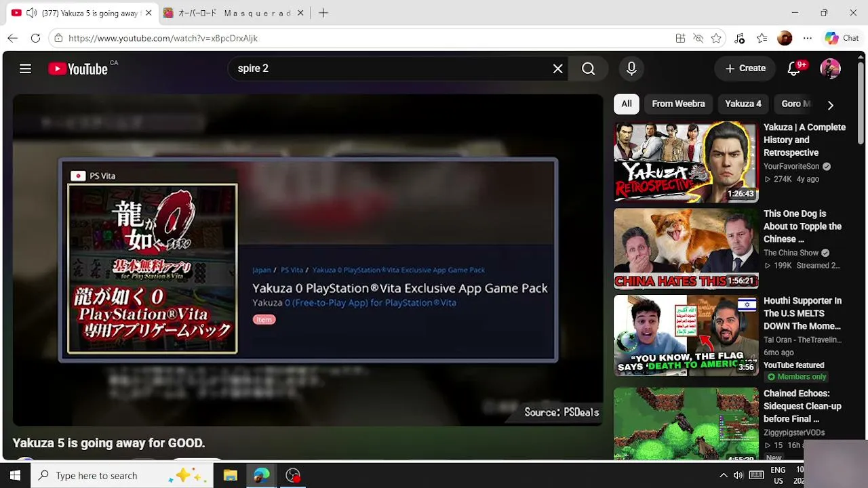Open File Explorer from the taskbar

click(230, 476)
